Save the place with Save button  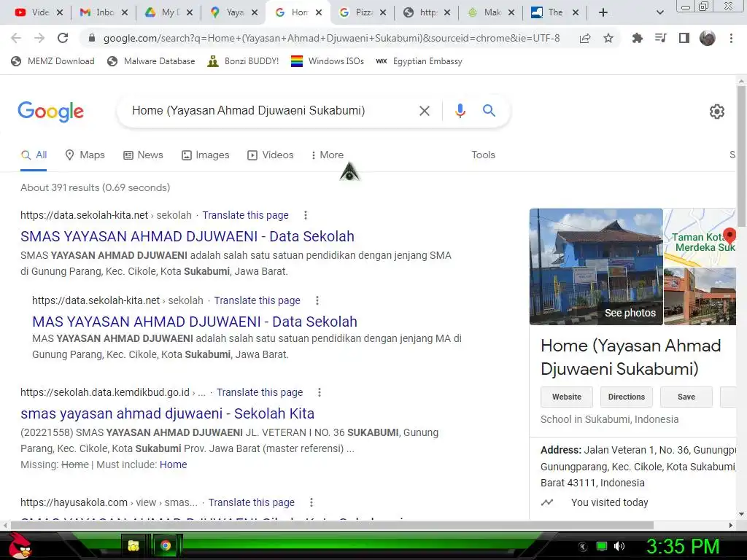686,397
